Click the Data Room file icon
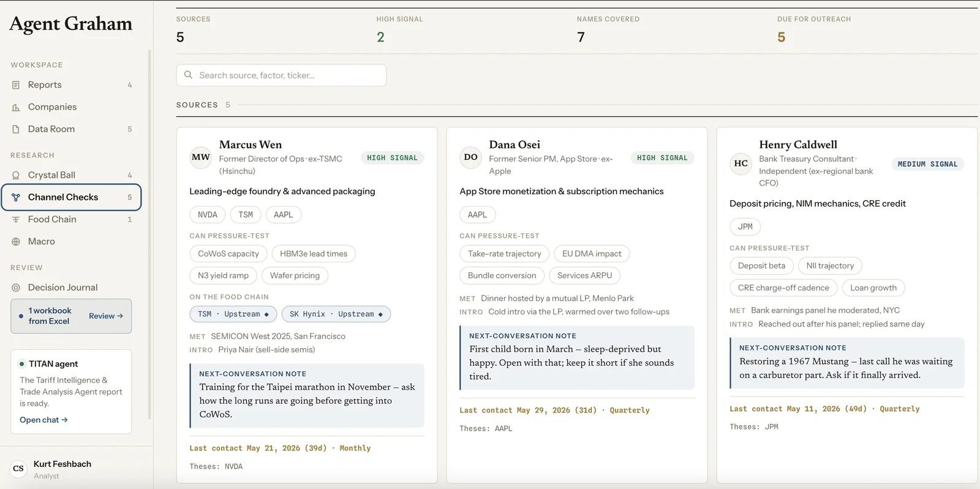980x489 pixels. (x=16, y=129)
